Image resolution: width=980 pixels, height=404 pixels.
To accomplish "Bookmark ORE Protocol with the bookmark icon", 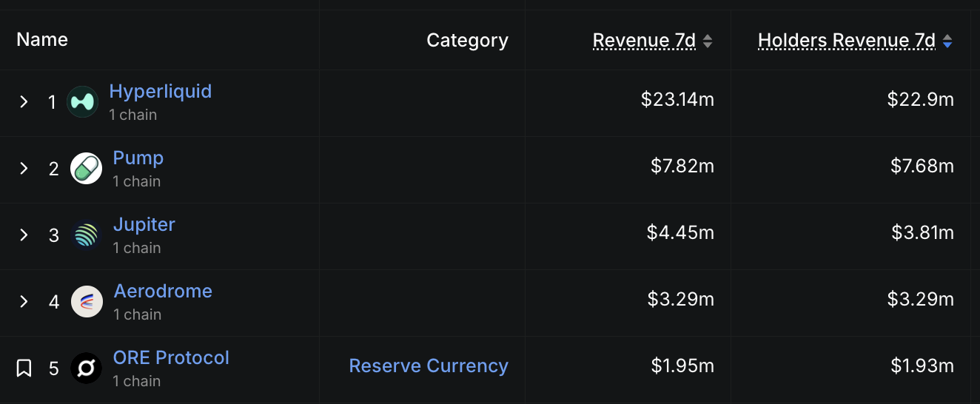I will point(24,368).
